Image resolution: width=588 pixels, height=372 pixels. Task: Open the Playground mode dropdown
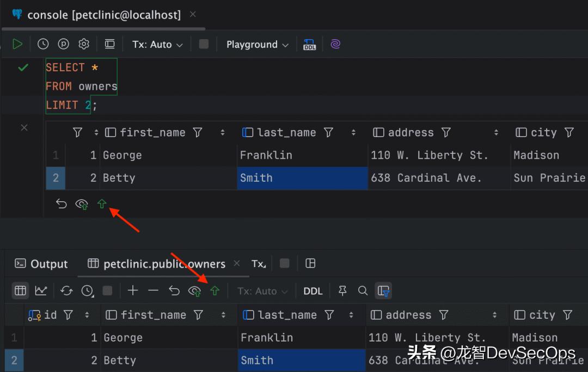257,45
